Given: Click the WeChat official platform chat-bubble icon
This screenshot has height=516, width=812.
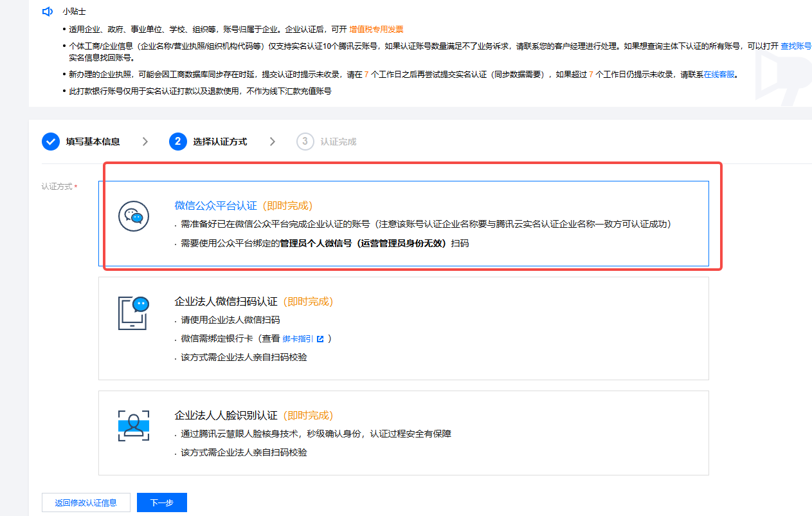Looking at the screenshot, I should 134,216.
